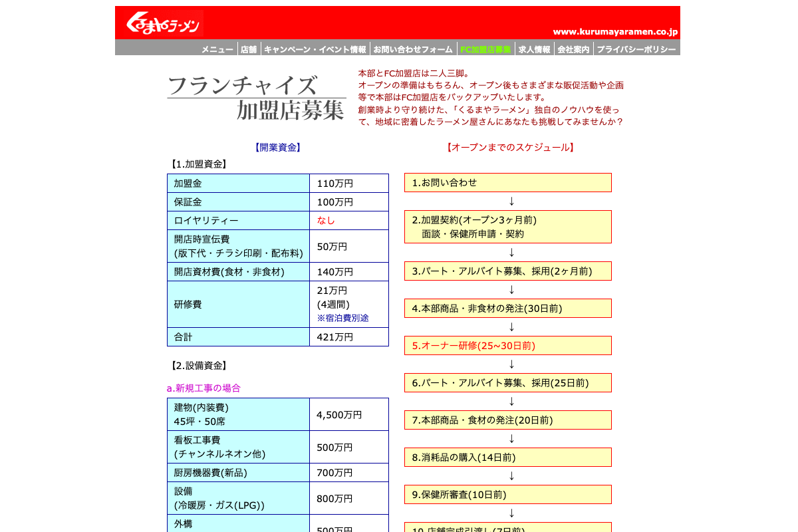Click the 保証金 table cell

tap(238, 202)
